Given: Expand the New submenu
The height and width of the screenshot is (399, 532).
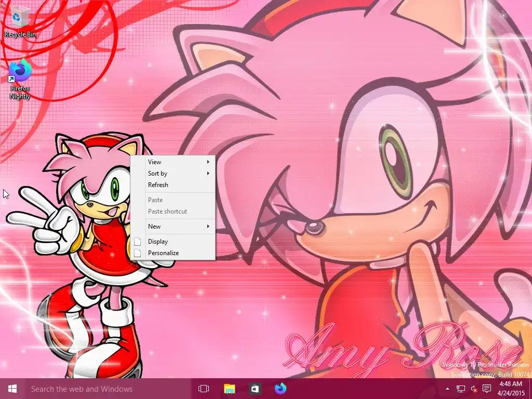Looking at the screenshot, I should (173, 227).
